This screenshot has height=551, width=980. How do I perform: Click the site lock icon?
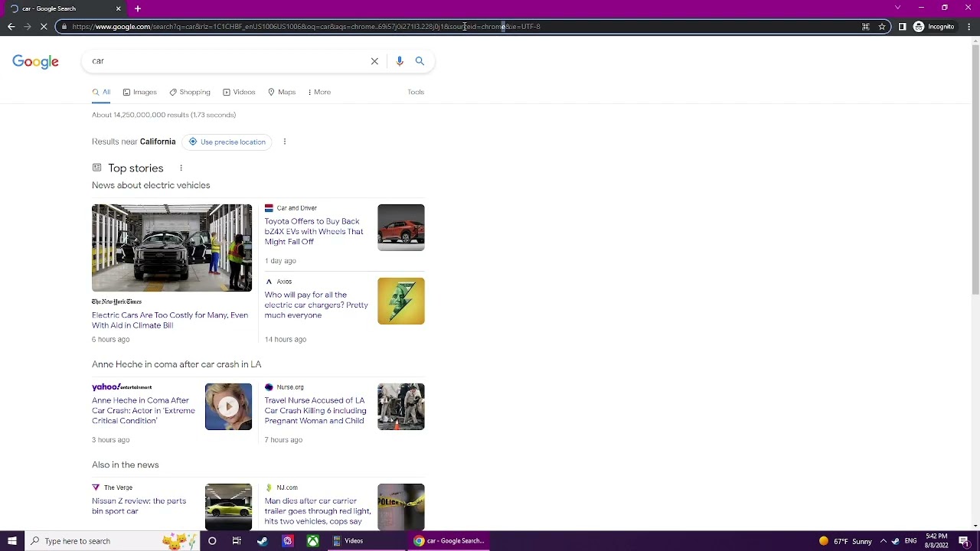[x=64, y=27]
